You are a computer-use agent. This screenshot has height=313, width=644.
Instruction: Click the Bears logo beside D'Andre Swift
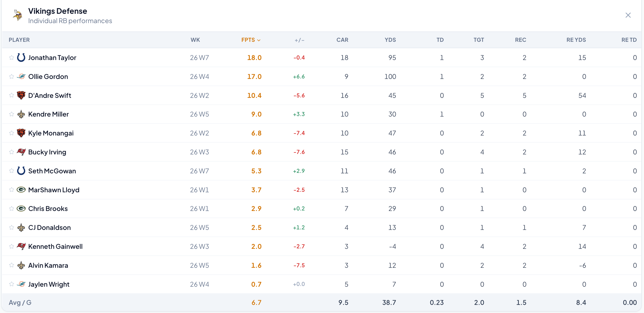[x=21, y=95]
